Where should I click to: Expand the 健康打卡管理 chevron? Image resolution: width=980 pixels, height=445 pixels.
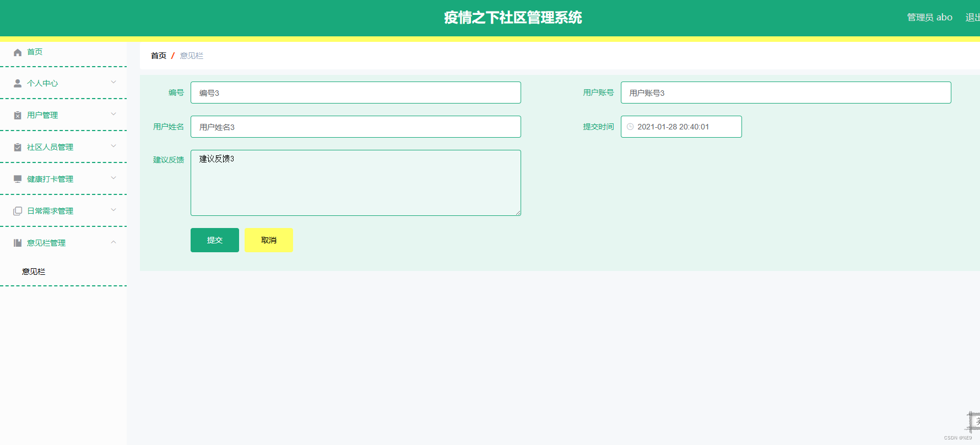click(113, 178)
